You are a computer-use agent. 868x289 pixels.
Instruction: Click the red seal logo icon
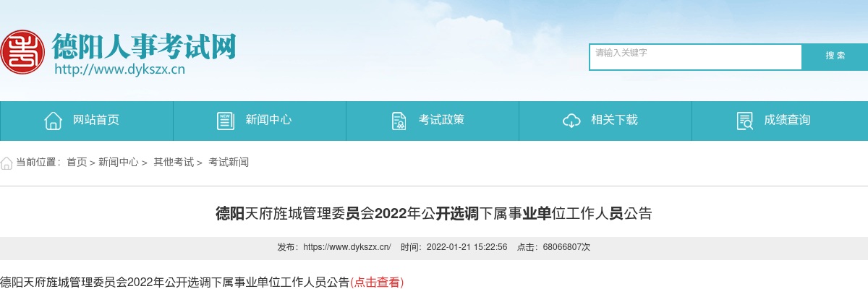click(x=22, y=51)
